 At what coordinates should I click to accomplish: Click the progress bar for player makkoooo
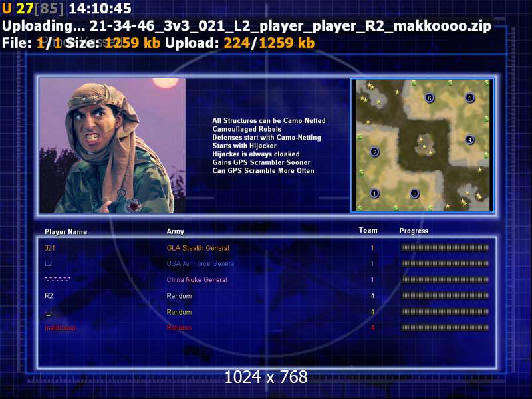click(445, 327)
